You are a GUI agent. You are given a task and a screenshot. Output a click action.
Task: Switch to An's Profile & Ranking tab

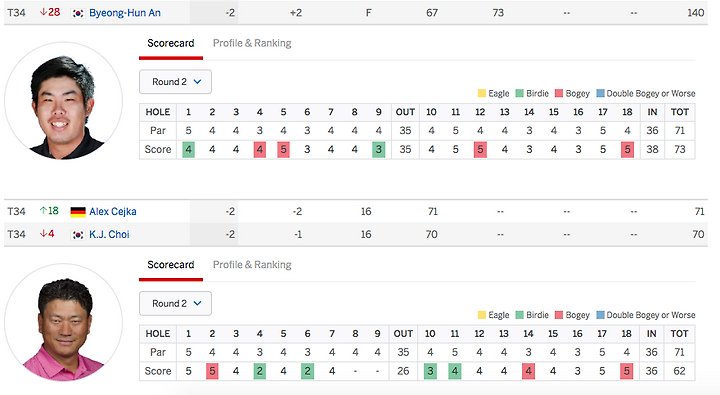(252, 43)
